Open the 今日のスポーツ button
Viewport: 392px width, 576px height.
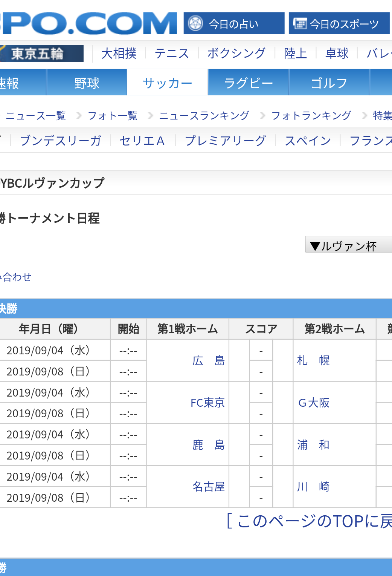[339, 23]
